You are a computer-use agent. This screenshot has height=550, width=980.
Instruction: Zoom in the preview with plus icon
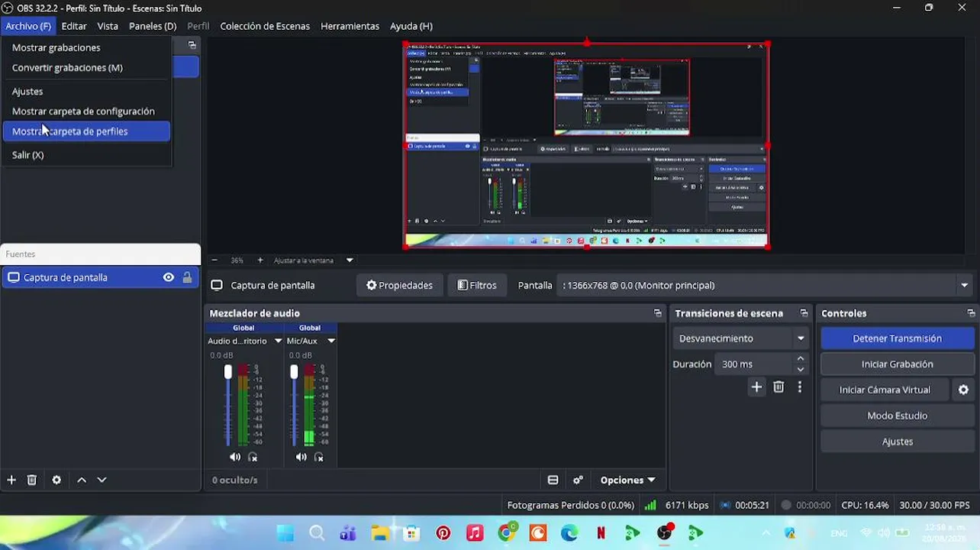click(x=260, y=260)
